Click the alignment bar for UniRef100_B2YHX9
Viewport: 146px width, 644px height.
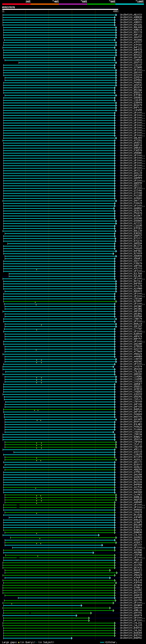pos(59,254)
